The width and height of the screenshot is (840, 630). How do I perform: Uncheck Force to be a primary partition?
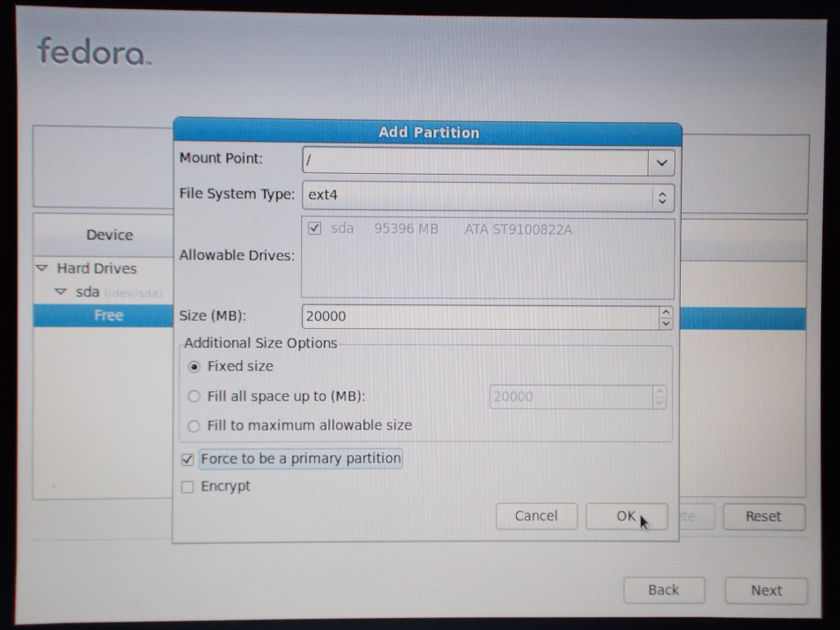pos(188,459)
